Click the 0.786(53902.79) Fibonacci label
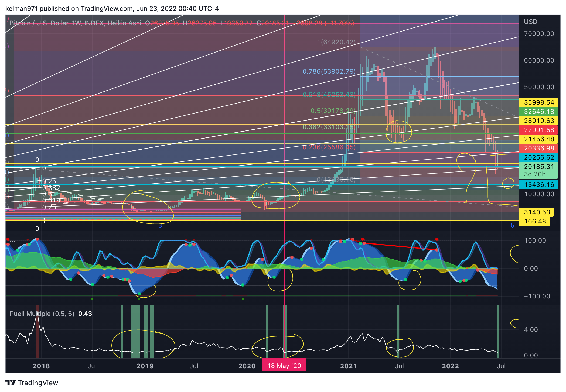 coord(329,71)
